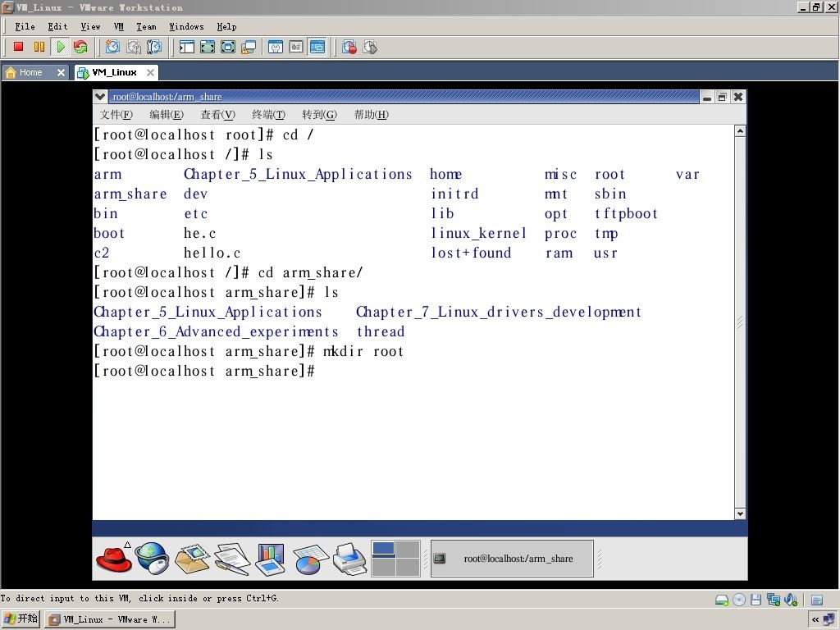Image resolution: width=840 pixels, height=630 pixels.
Task: Click the sound device status icon
Action: (791, 600)
